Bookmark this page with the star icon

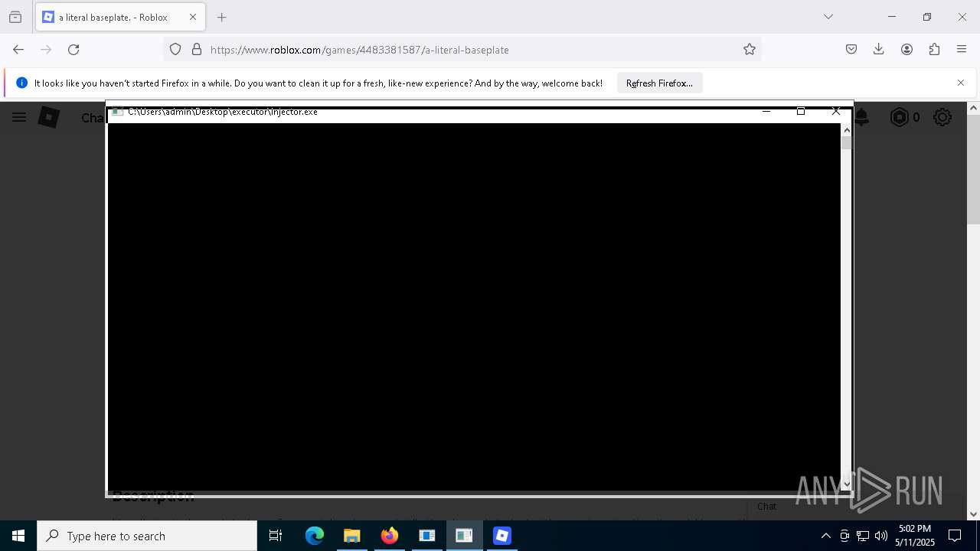(x=750, y=49)
